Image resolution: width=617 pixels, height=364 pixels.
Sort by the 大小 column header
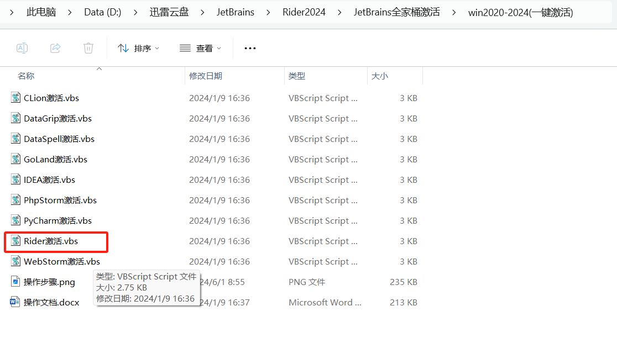380,76
